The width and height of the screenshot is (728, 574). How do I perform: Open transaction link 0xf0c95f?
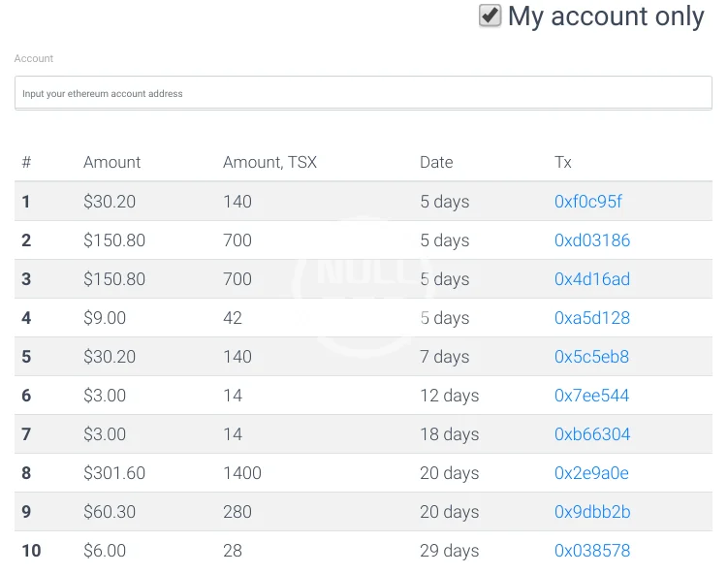[x=587, y=202]
